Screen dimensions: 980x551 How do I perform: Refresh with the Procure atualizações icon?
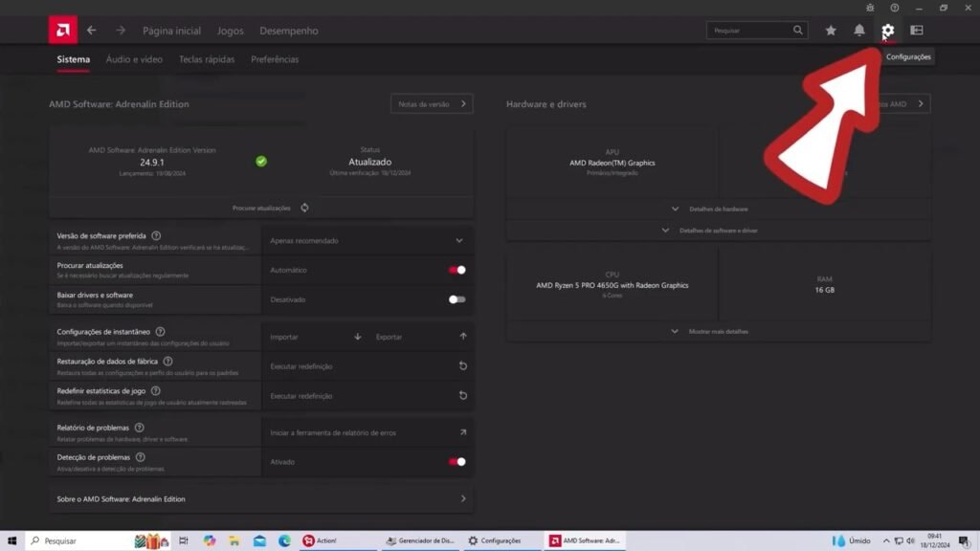tap(304, 208)
